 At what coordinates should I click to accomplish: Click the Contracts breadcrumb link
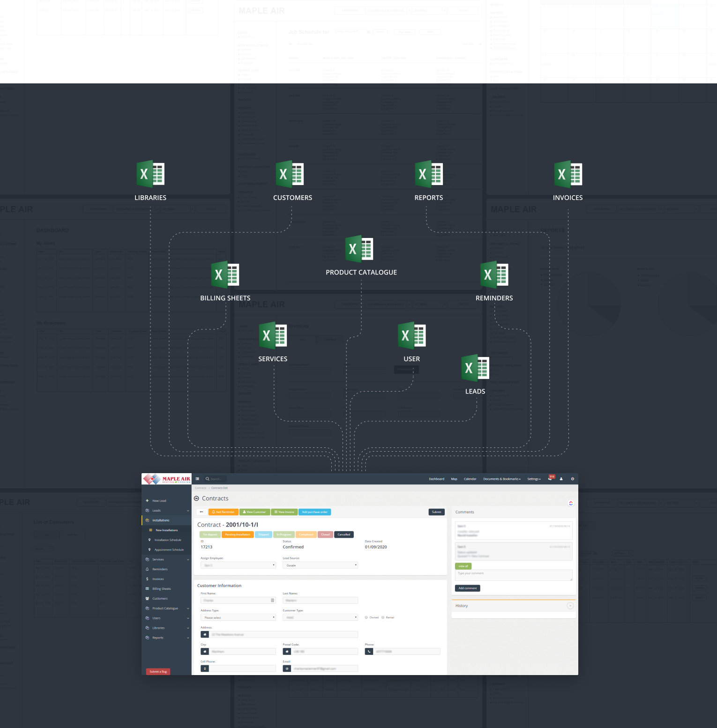[201, 488]
